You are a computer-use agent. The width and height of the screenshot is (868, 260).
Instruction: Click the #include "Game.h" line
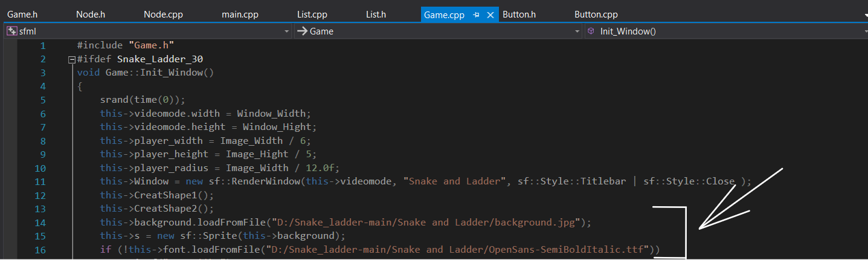pyautogui.click(x=126, y=45)
